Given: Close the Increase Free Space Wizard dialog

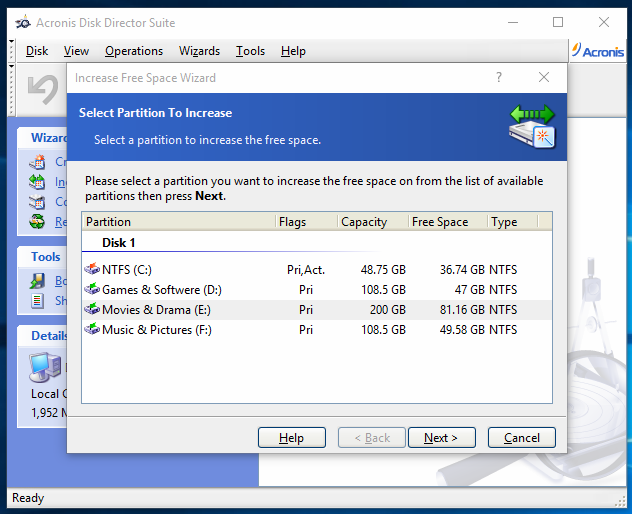Looking at the screenshot, I should pyautogui.click(x=544, y=77).
